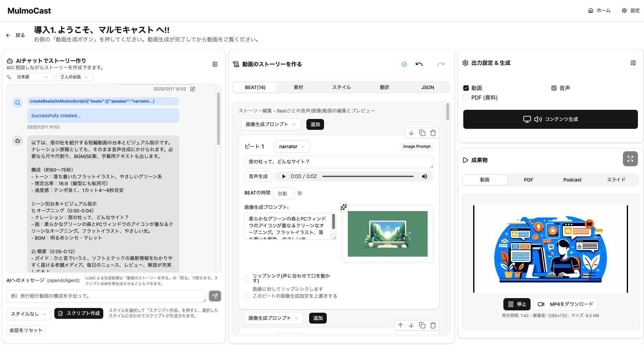644x345 pixels.
Task: Open the スタイルなし style dropdown
Action: pos(29,314)
